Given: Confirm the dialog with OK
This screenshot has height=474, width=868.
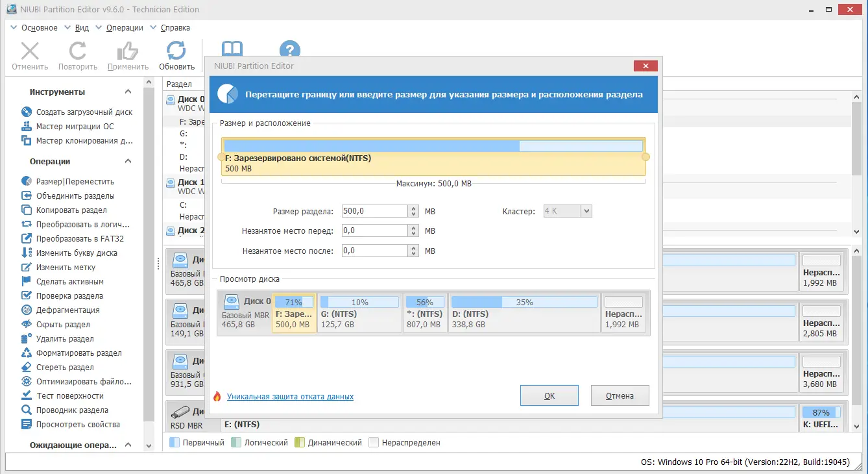Looking at the screenshot, I should tap(549, 395).
